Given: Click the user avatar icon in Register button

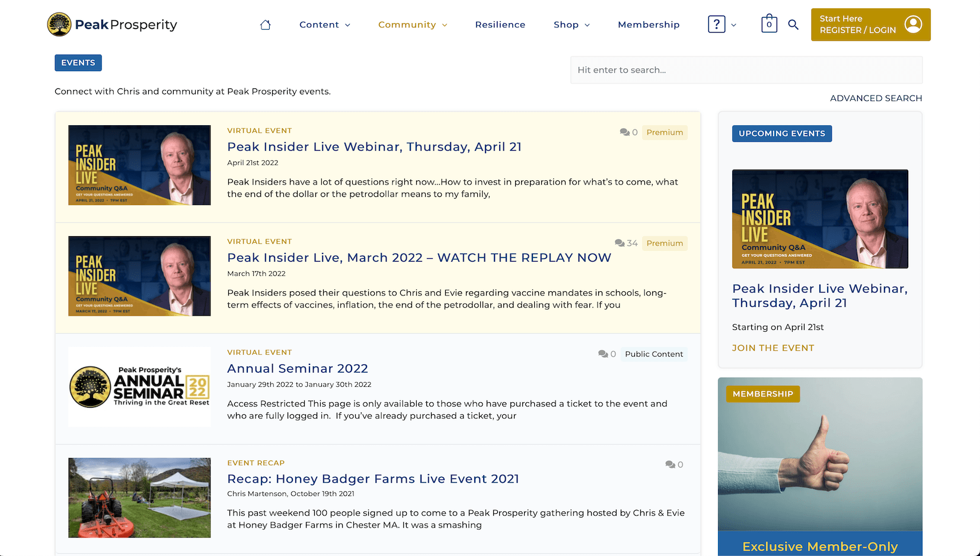Looking at the screenshot, I should (x=913, y=24).
